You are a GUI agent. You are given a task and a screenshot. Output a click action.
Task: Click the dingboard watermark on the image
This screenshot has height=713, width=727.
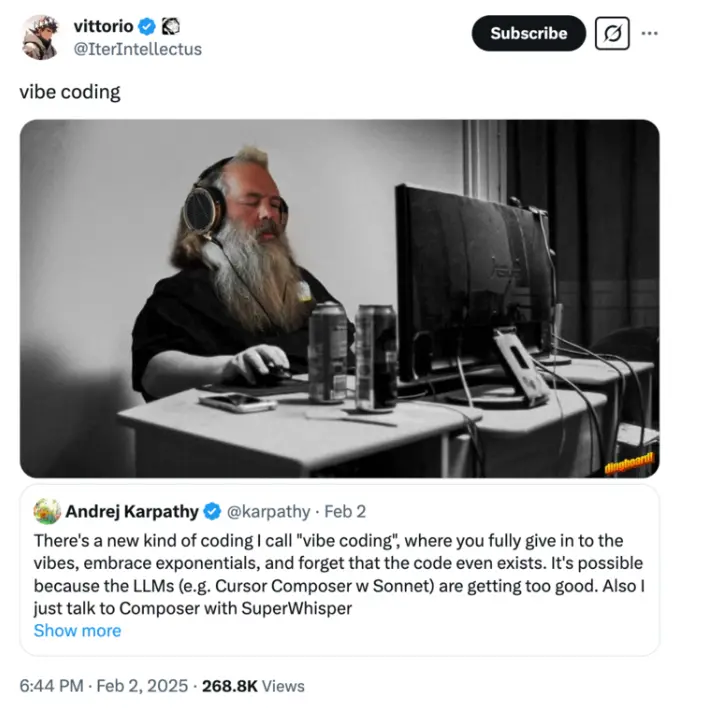(x=629, y=463)
